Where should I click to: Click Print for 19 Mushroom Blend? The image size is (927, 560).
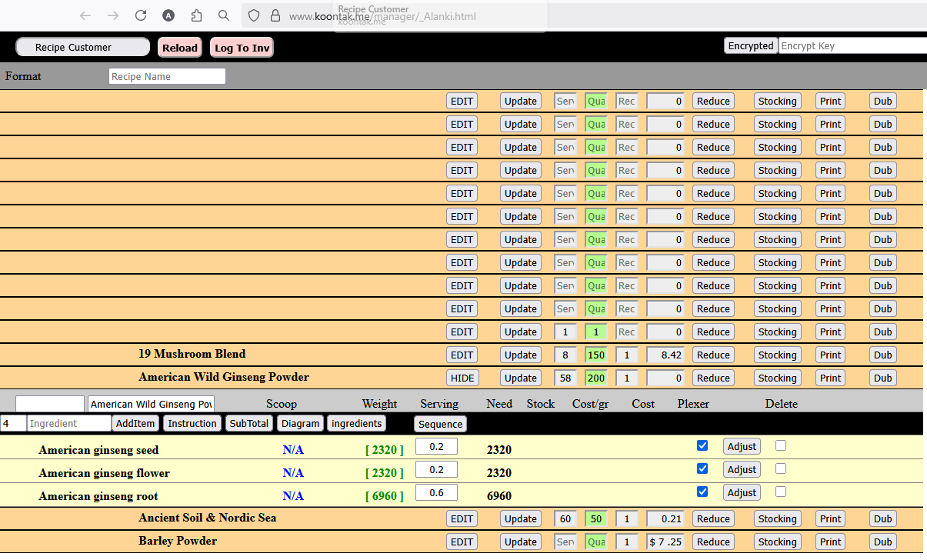(x=830, y=355)
